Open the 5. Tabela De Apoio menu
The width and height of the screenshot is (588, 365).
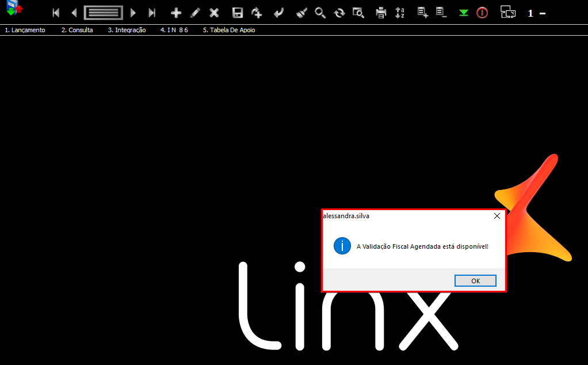click(x=229, y=30)
